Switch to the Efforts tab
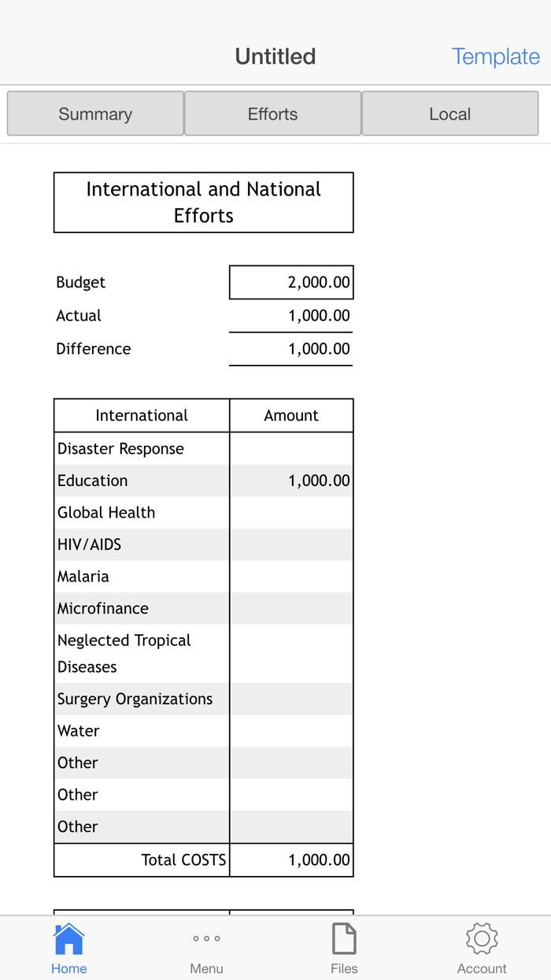This screenshot has height=980, width=551. point(272,113)
